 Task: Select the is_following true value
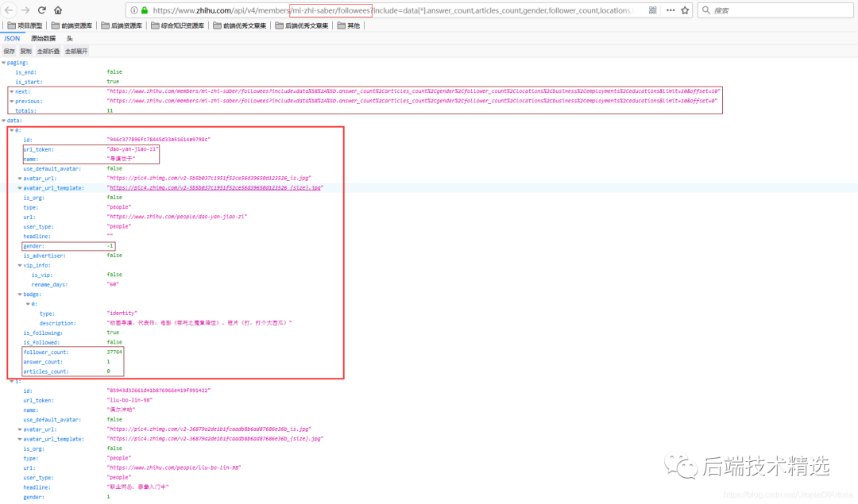pyautogui.click(x=113, y=333)
